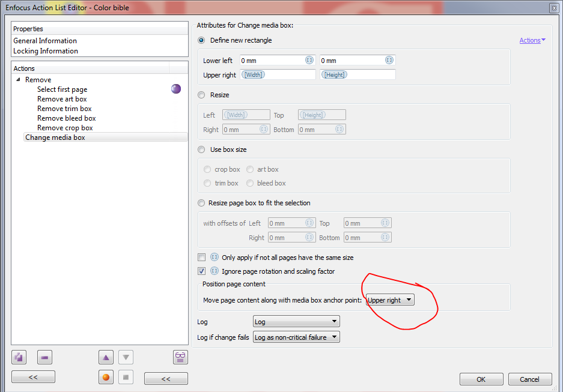Viewport: 563px width, 392px height.
Task: Open Log as non-critical failure dropdown
Action: (296, 337)
